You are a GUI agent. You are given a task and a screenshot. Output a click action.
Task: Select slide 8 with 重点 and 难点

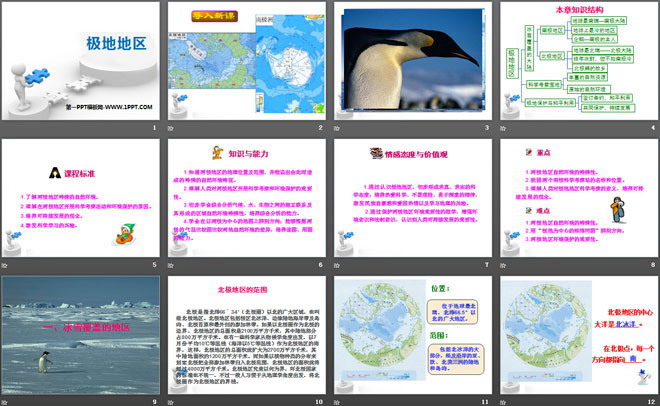click(579, 198)
